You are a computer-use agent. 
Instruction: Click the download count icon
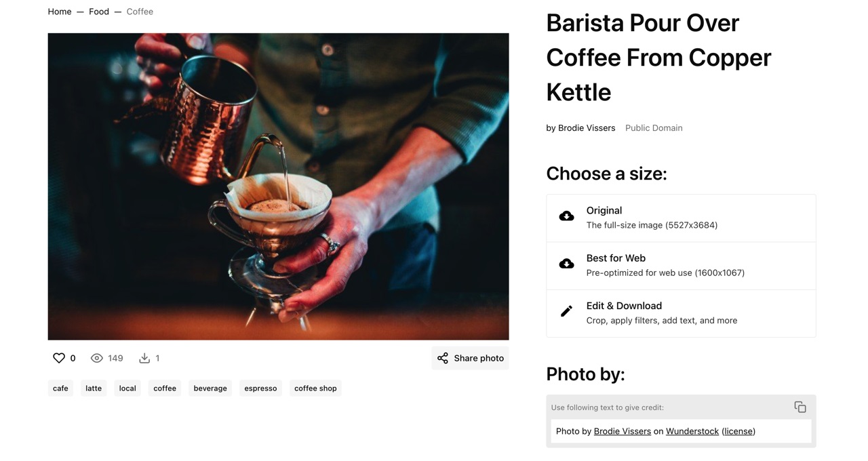pos(144,358)
